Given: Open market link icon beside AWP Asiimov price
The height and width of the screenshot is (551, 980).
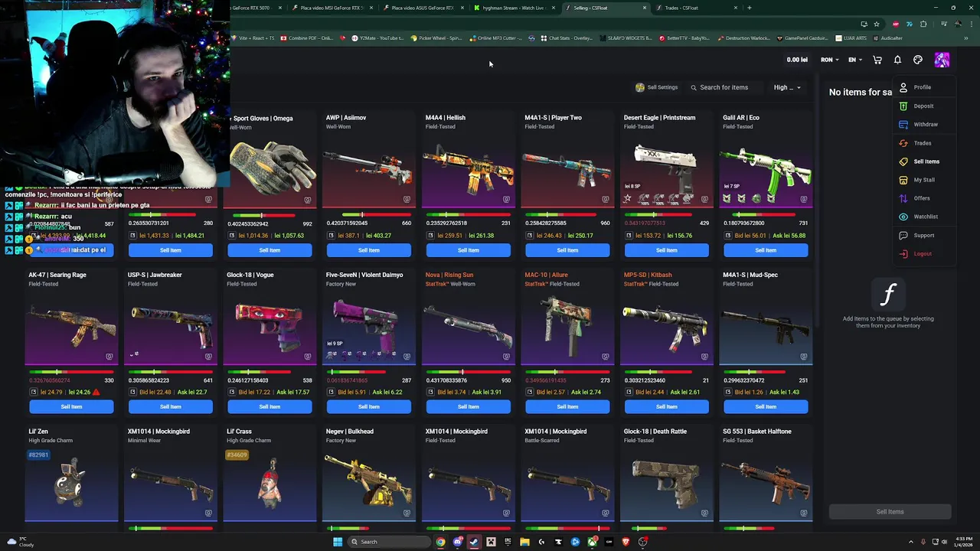Looking at the screenshot, I should coord(332,236).
